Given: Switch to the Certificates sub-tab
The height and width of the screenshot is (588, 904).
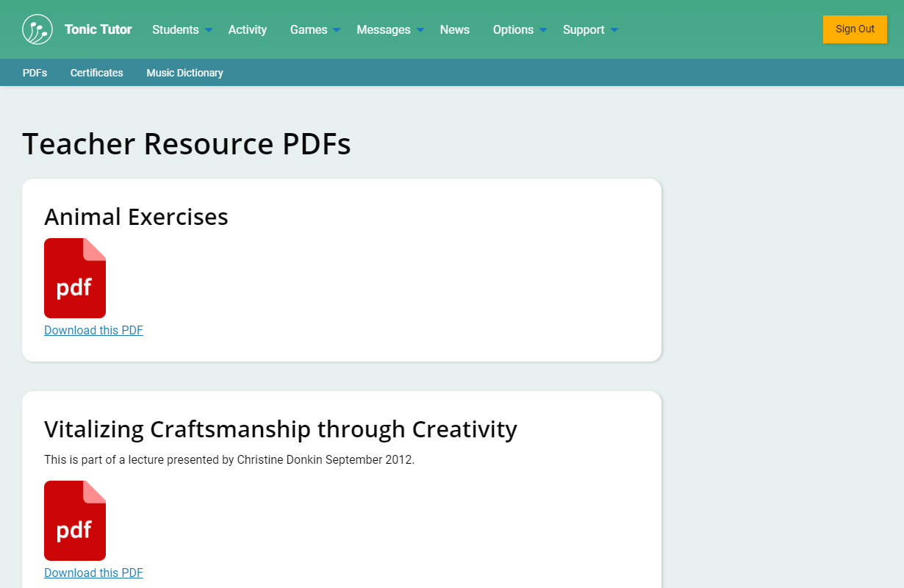Looking at the screenshot, I should (x=96, y=73).
